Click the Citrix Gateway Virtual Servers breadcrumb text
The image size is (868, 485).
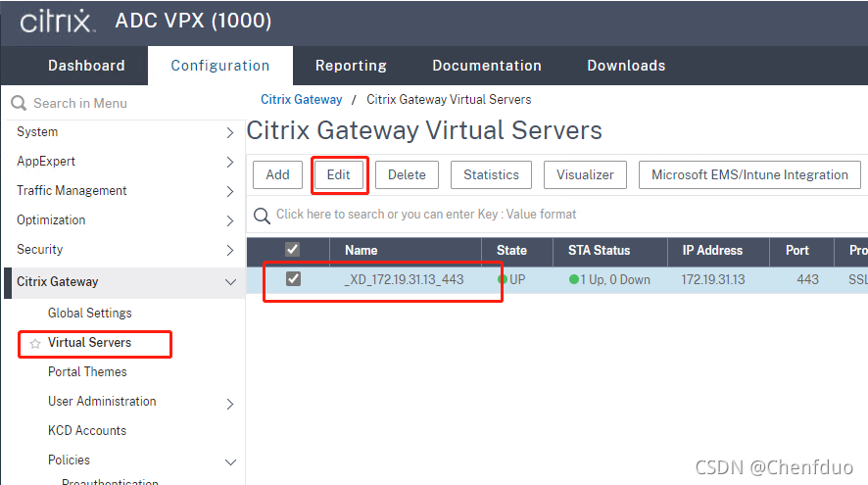click(449, 100)
